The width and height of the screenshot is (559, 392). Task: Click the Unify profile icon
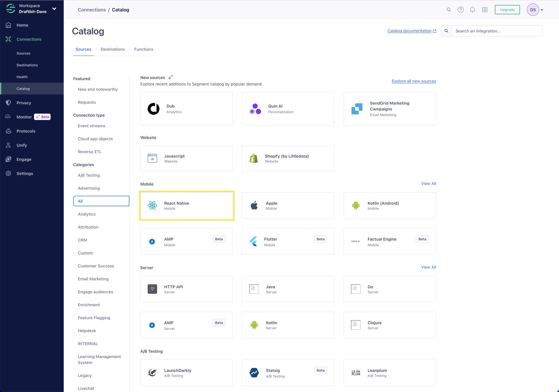9,145
